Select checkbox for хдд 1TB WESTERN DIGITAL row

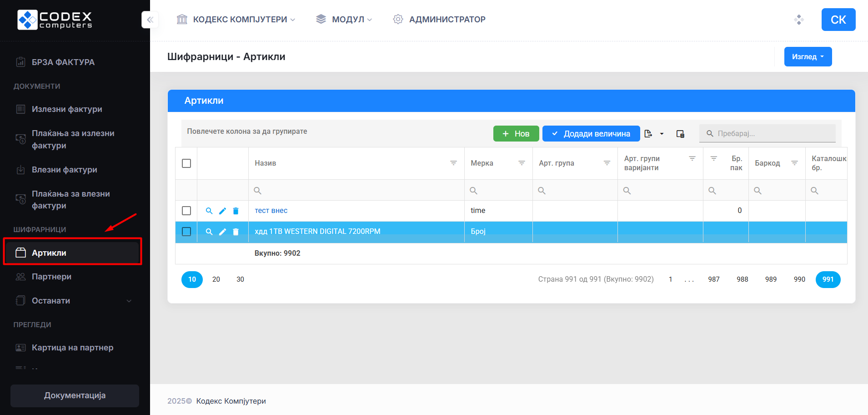tap(186, 232)
